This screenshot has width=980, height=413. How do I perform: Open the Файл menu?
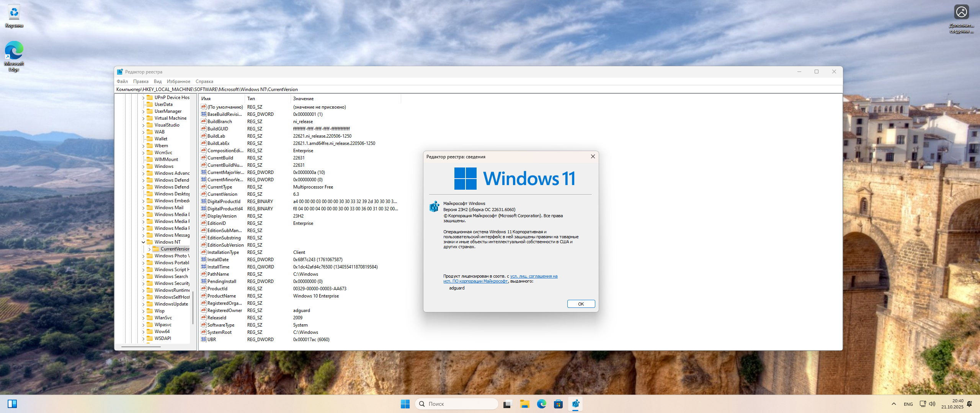click(x=122, y=81)
